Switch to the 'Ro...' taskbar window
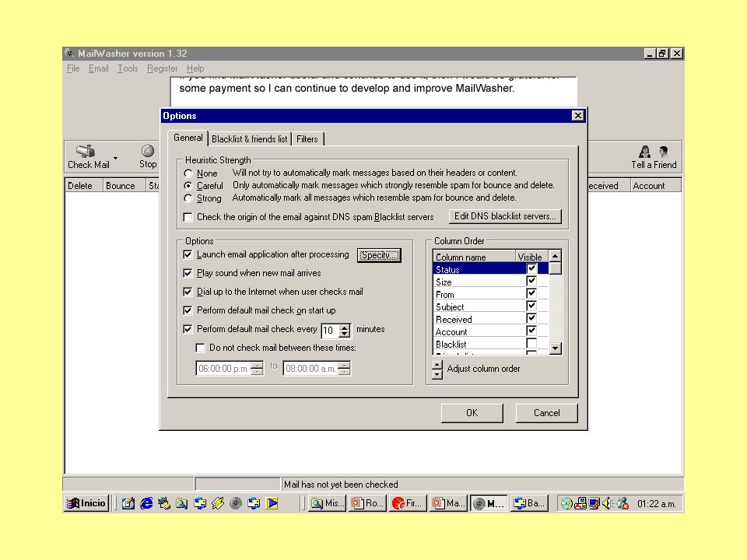Viewport: 747px width, 560px height. click(x=367, y=503)
